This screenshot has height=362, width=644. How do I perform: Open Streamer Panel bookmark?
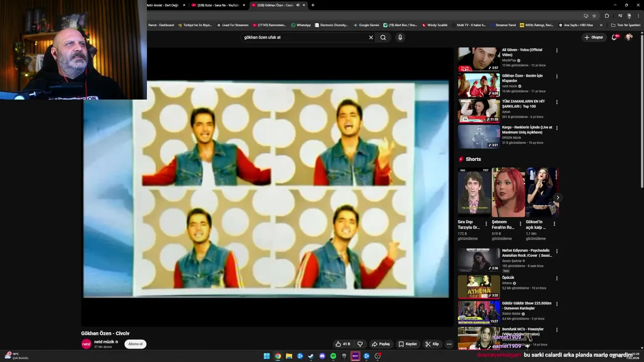503,25
